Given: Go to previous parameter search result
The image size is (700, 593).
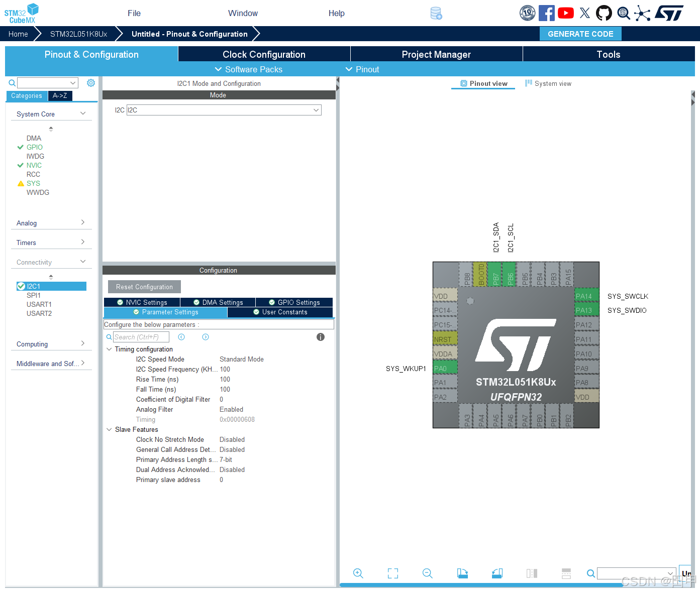Looking at the screenshot, I should (x=181, y=337).
